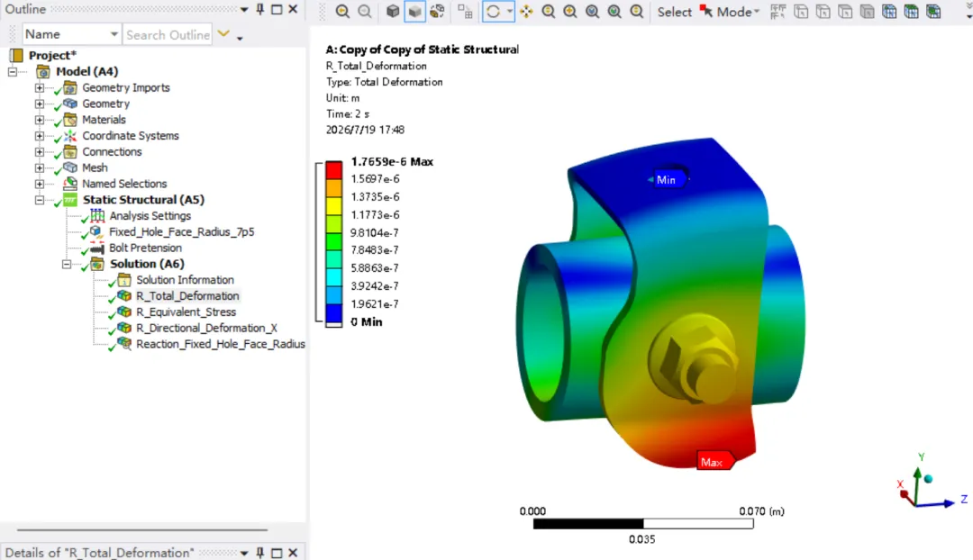Viewport: 973px width, 560px height.
Task: Click the wireframe display icon
Action: pos(438,12)
